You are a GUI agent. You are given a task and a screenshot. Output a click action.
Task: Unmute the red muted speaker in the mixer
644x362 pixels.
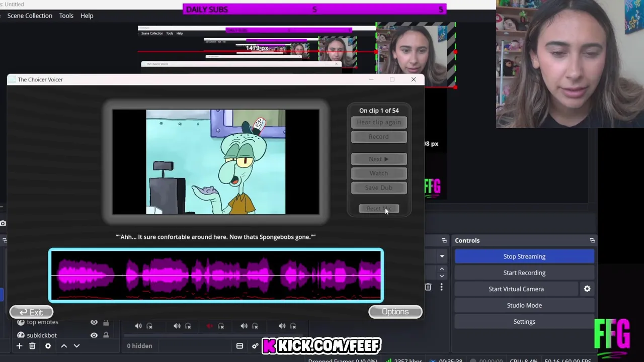coord(209,326)
